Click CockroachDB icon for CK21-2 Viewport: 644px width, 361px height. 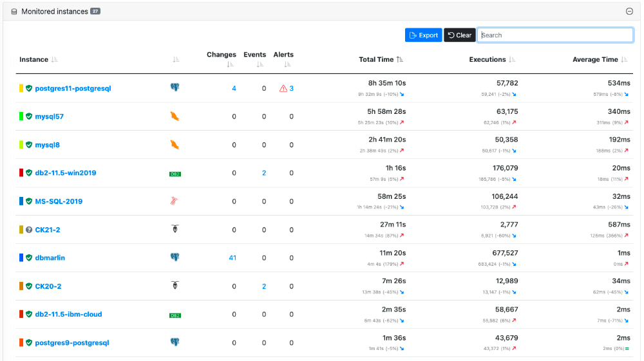(175, 229)
